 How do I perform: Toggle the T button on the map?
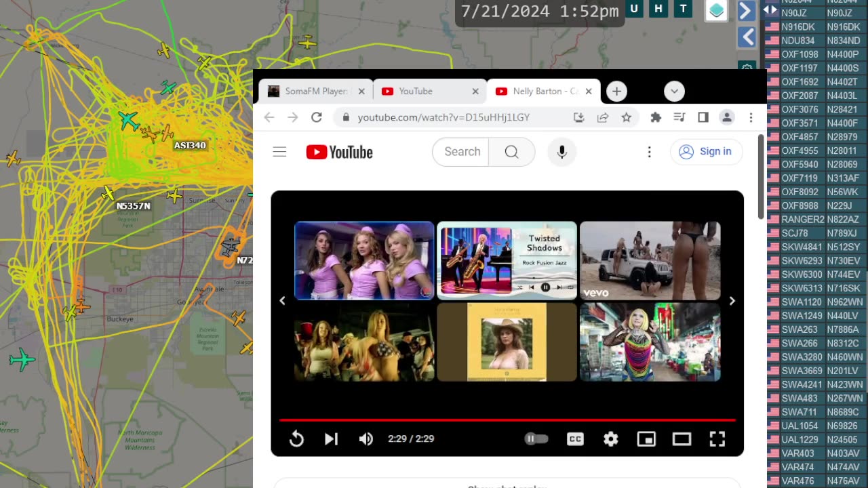683,9
